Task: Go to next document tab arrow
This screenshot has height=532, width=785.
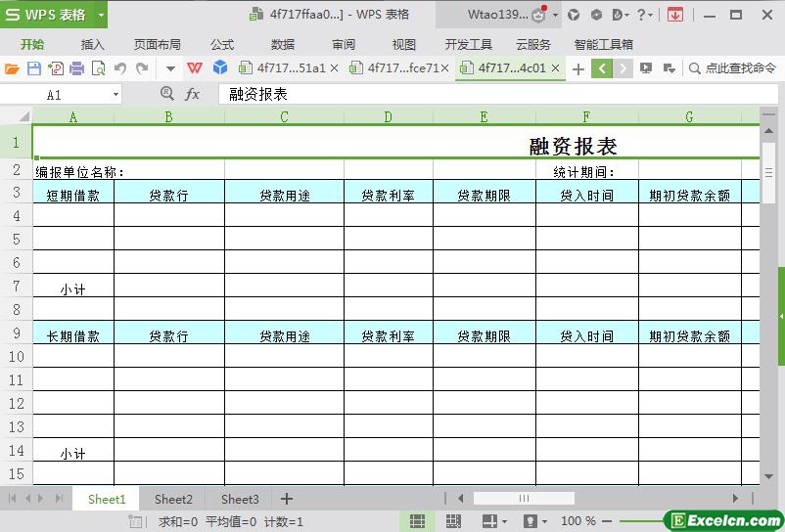Action: [x=623, y=68]
